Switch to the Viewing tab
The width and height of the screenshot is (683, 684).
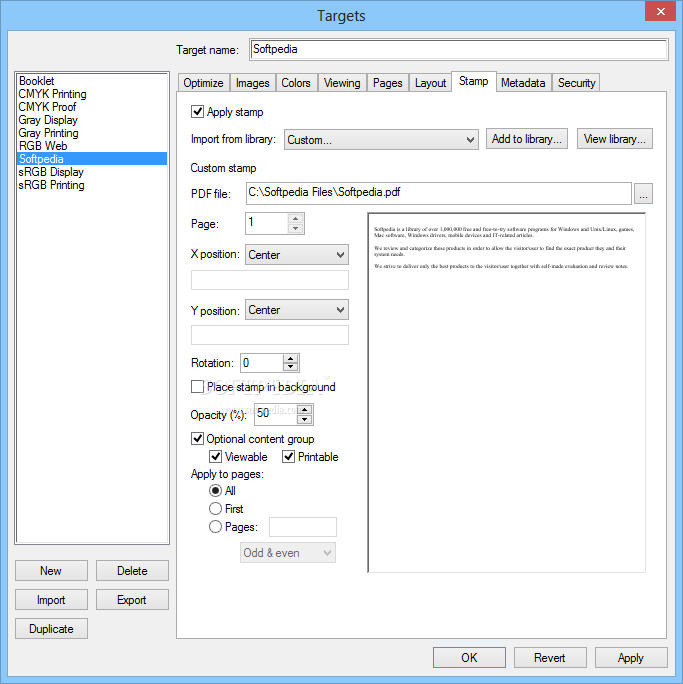[x=342, y=83]
